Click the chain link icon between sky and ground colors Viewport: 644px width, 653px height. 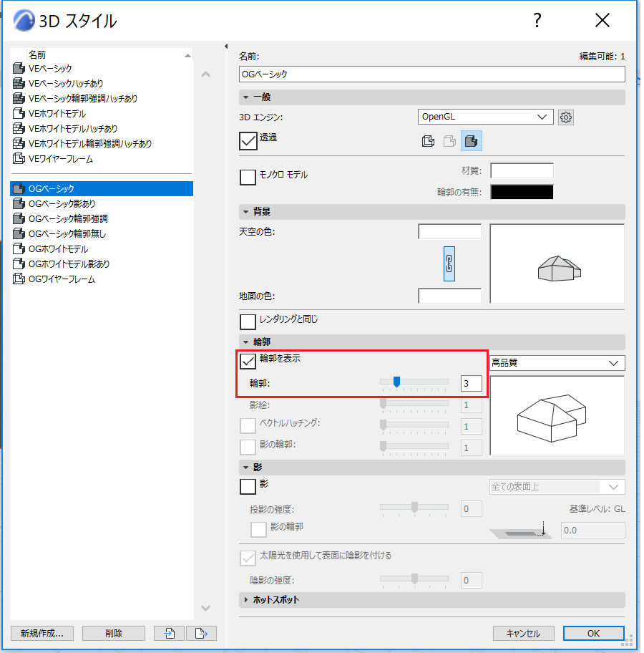pos(449,263)
